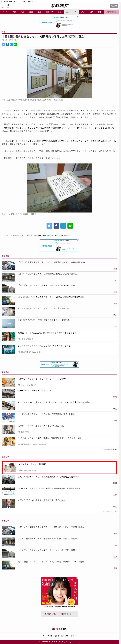The width and height of the screenshot is (121, 644).
Task: Click large Hatena B! share button below article
Action: click(x=63, y=226)
